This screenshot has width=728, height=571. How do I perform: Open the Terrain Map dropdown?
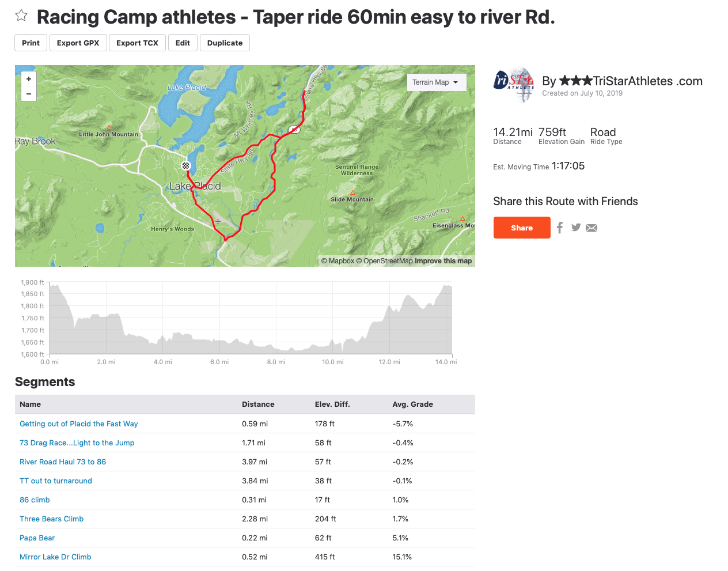(x=436, y=82)
